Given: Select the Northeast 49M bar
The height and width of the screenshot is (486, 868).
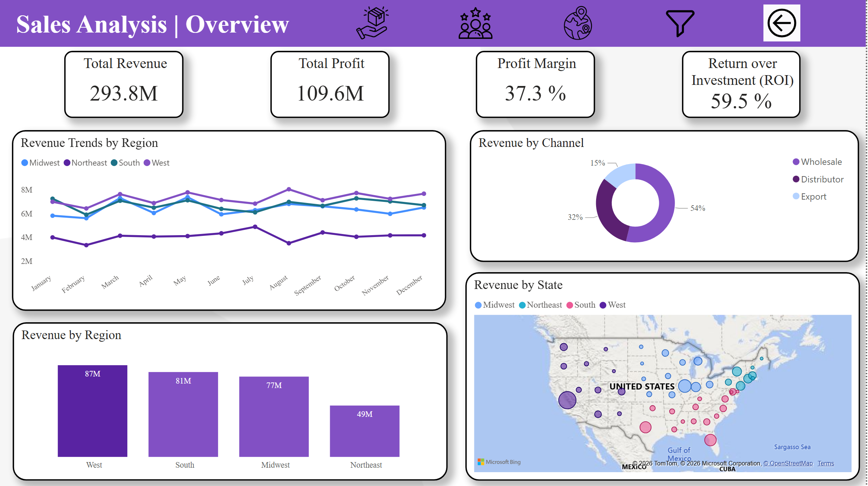Looking at the screenshot, I should coord(365,432).
